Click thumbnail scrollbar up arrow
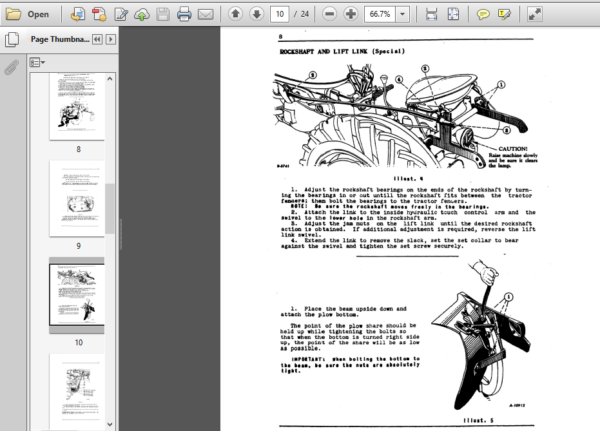 (x=110, y=79)
